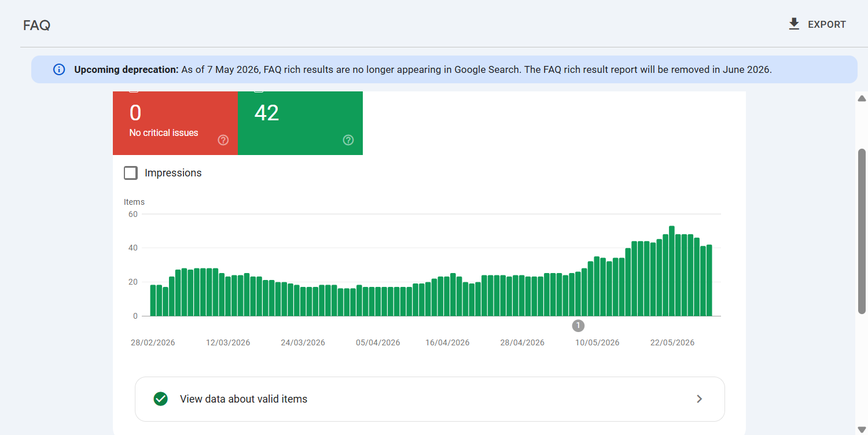This screenshot has width=868, height=435.
Task: Click the Upcoming deprecation bold text
Action: [126, 69]
